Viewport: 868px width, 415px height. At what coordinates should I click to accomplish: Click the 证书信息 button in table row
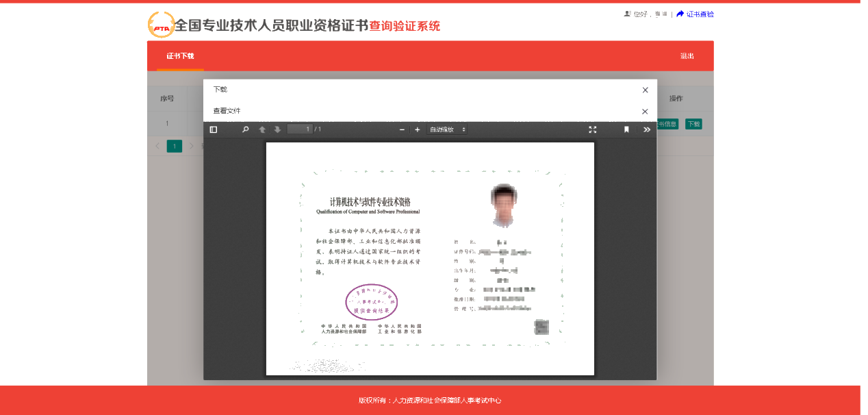coord(667,124)
